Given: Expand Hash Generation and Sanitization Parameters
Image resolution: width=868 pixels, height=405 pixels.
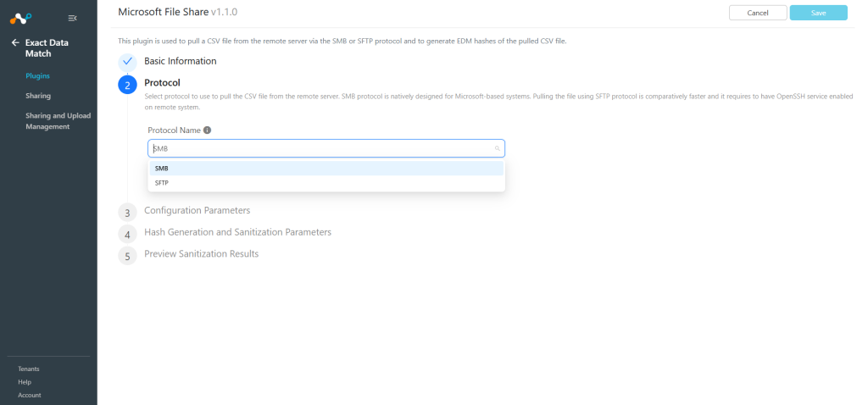Looking at the screenshot, I should pyautogui.click(x=237, y=232).
